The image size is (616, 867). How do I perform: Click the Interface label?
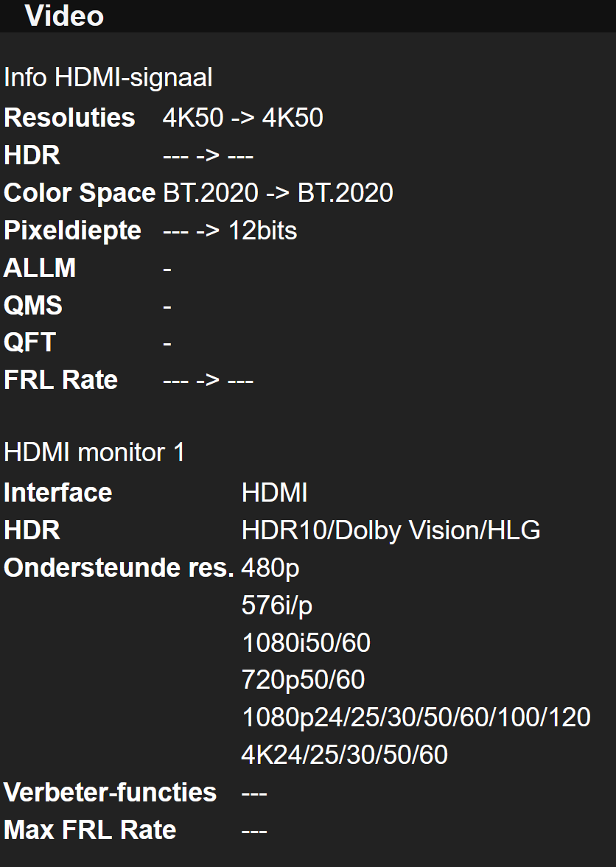pyautogui.click(x=58, y=493)
